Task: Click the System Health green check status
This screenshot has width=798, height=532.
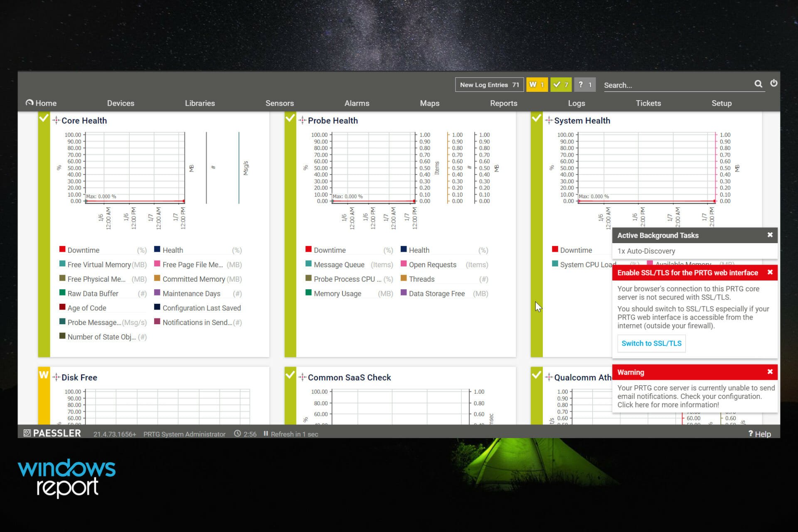Action: (x=536, y=118)
